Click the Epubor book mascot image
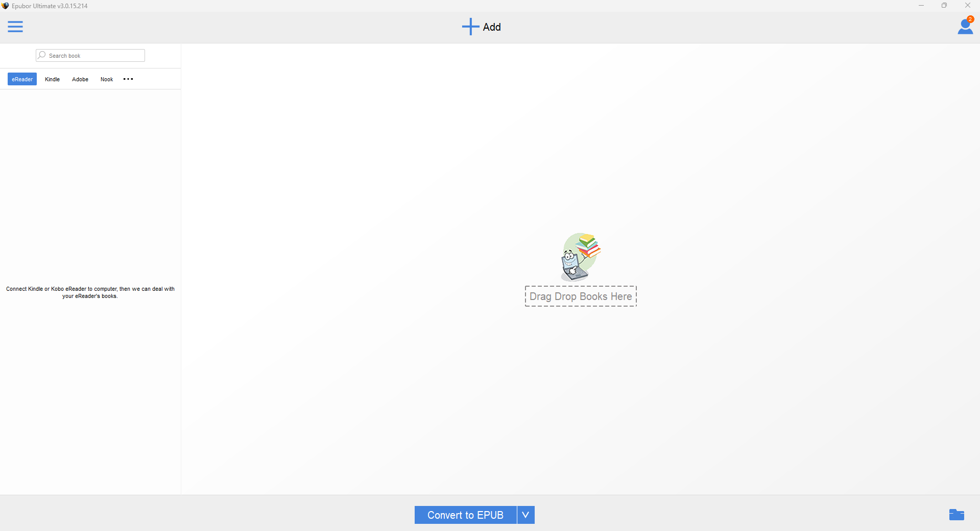This screenshot has height=531, width=980. (581, 257)
